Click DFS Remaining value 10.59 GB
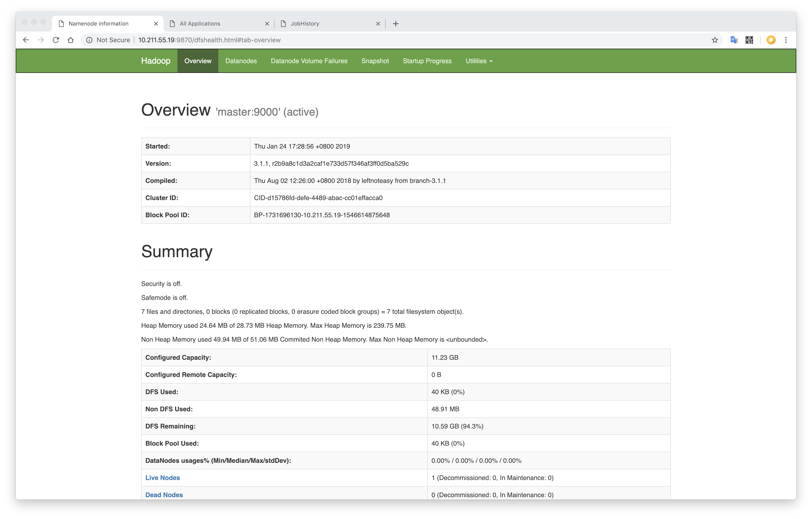 point(457,426)
